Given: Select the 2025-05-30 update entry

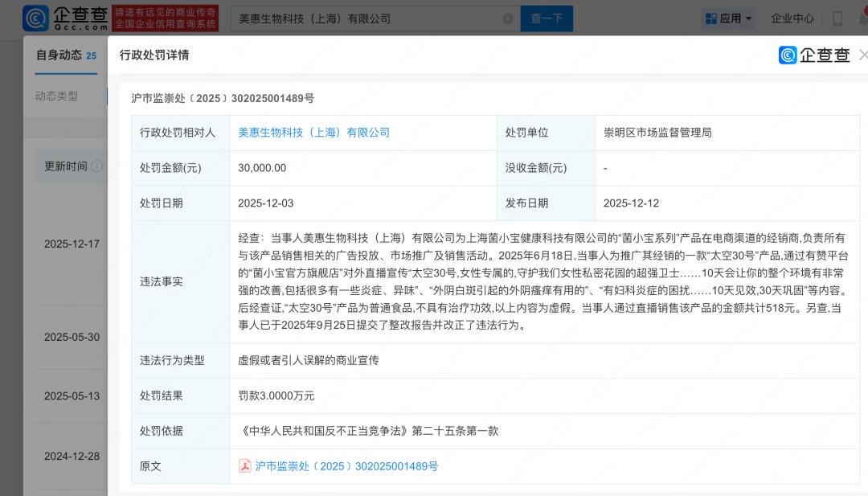Looking at the screenshot, I should [x=72, y=337].
